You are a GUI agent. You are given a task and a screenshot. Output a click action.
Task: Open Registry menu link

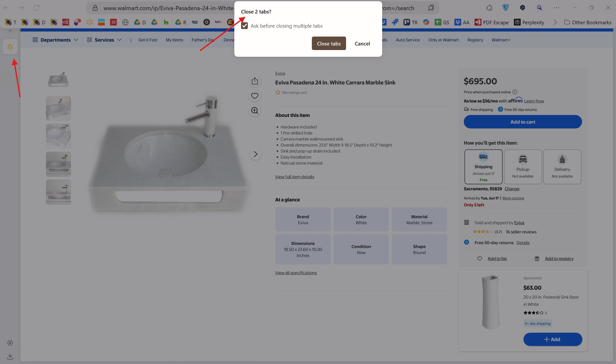pyautogui.click(x=475, y=40)
